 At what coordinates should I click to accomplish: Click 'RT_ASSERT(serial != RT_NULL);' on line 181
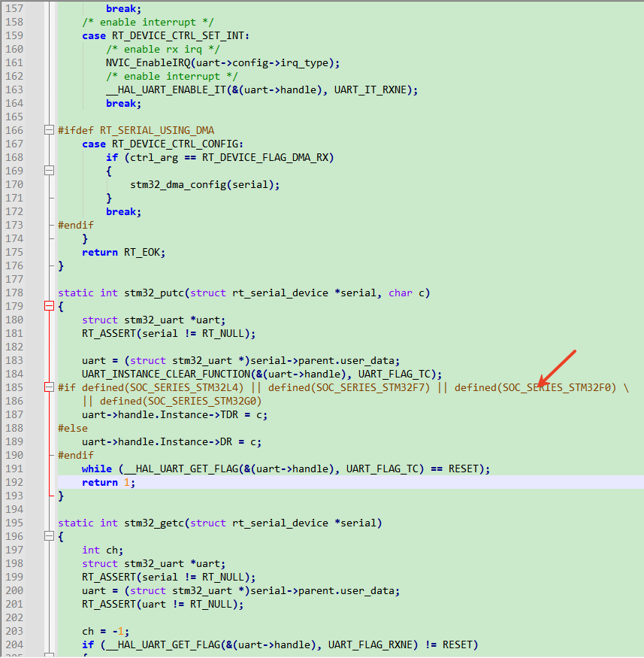click(x=169, y=334)
